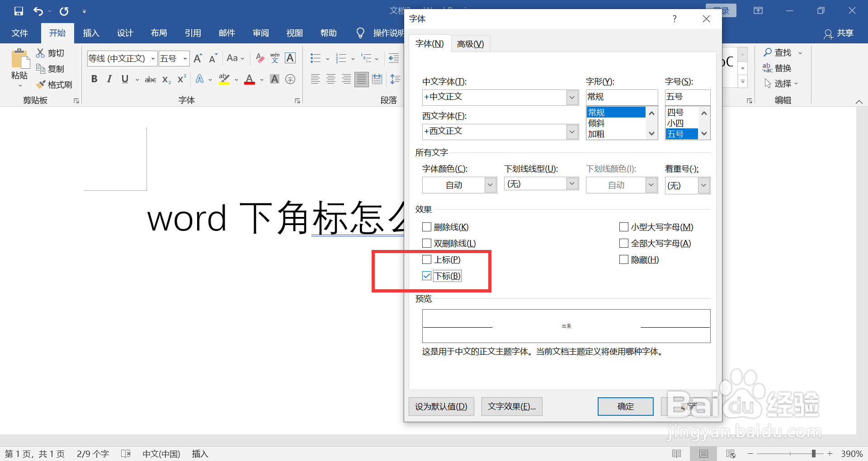
Task: Click the justify alignment icon
Action: 362,79
